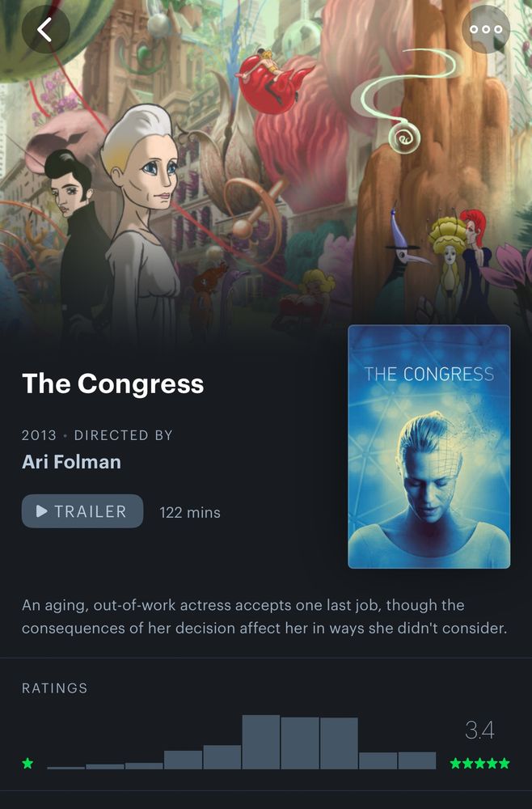Tap the single green star beside histogram
Screen dimensions: 532x809
tap(27, 763)
